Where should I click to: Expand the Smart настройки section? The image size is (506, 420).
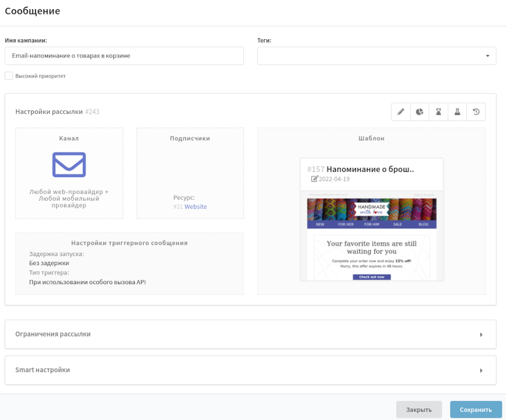pyautogui.click(x=250, y=370)
